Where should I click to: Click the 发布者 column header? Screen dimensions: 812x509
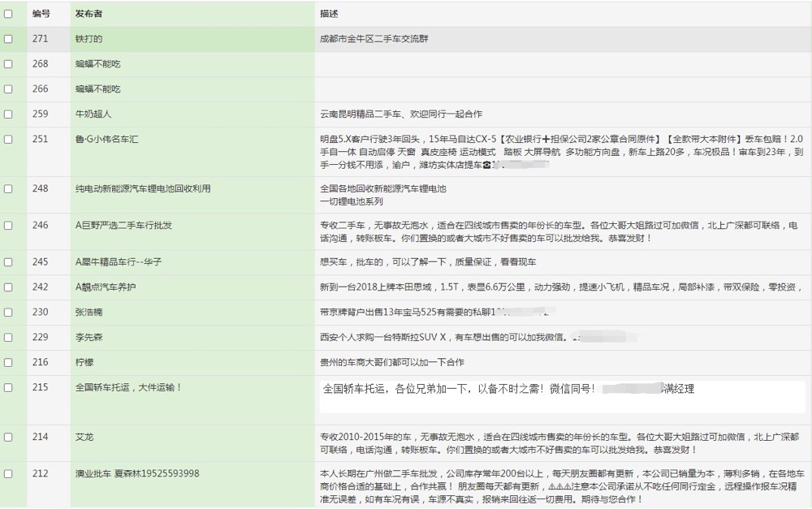pyautogui.click(x=89, y=14)
